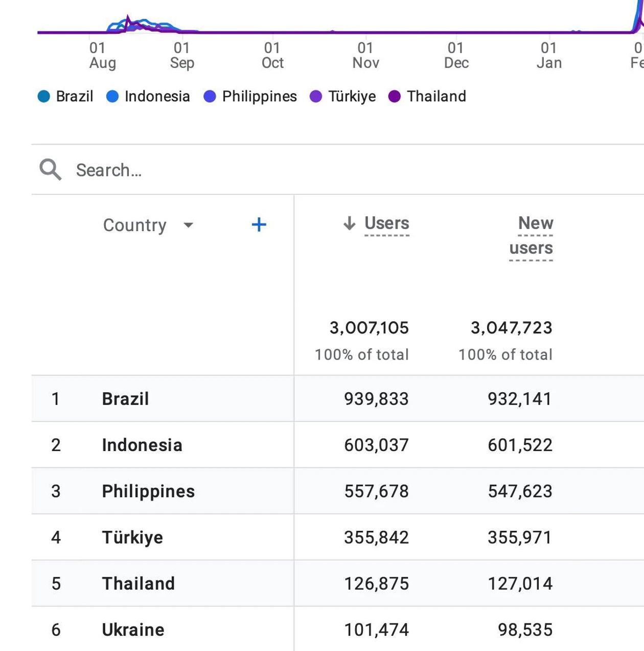
Task: Sort table by New users column
Action: point(532,235)
